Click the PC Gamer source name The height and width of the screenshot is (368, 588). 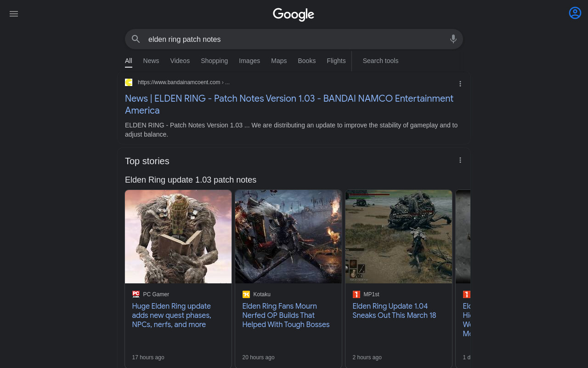coord(156,294)
